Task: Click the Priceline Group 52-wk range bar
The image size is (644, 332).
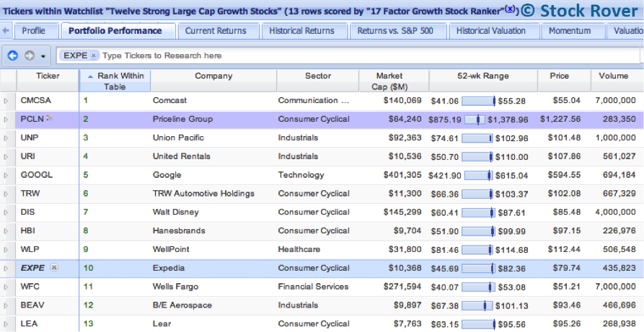Action: [x=475, y=120]
